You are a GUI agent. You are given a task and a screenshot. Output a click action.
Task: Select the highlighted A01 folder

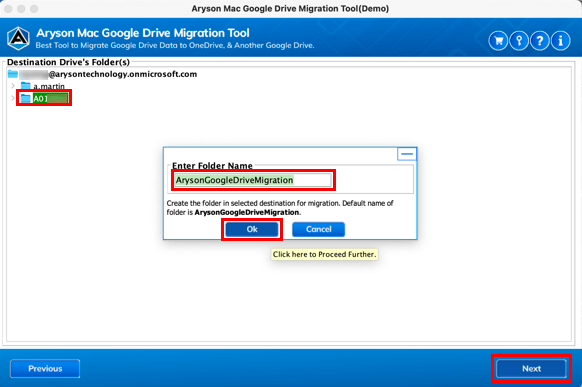pos(50,98)
